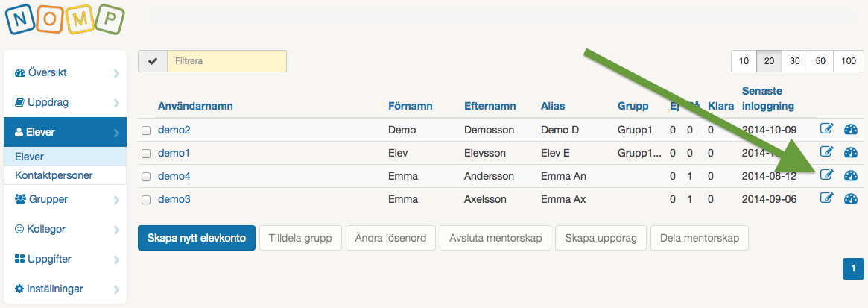Image resolution: width=868 pixels, height=308 pixels.
Task: Click the Filtrera input field
Action: tap(226, 61)
